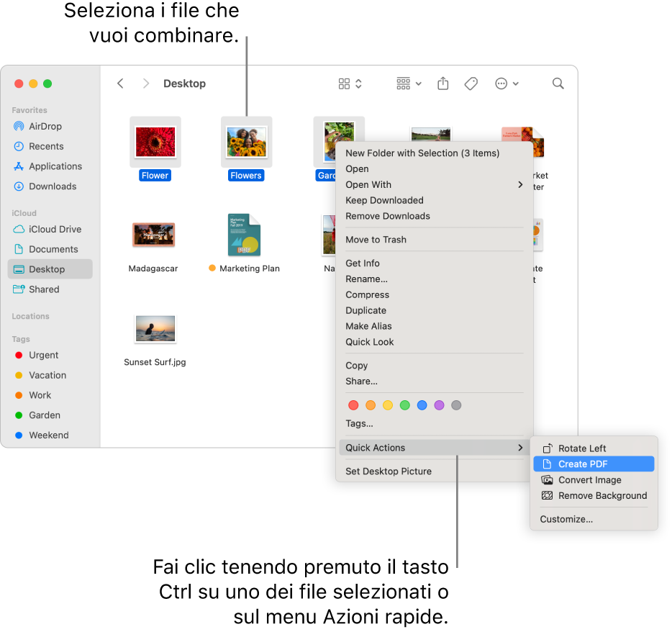Click the Remove Background quick action
The height and width of the screenshot is (632, 672).
(594, 496)
